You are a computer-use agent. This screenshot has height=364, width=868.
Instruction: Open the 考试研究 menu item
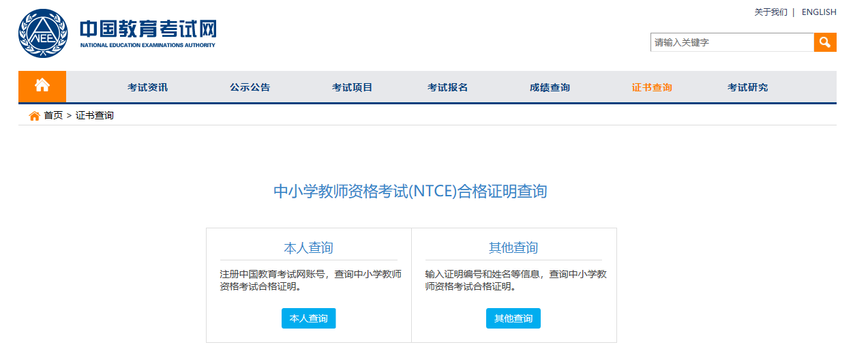747,87
